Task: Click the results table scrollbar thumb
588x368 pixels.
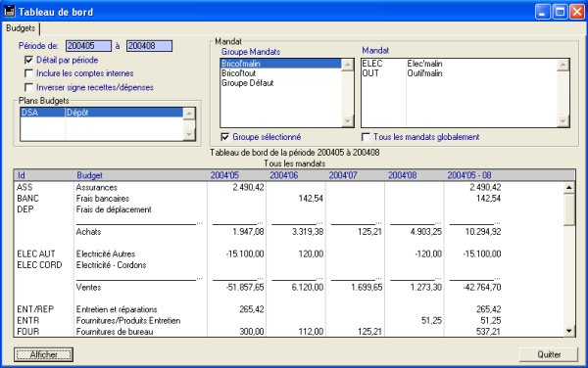Action: pyautogui.click(x=569, y=209)
